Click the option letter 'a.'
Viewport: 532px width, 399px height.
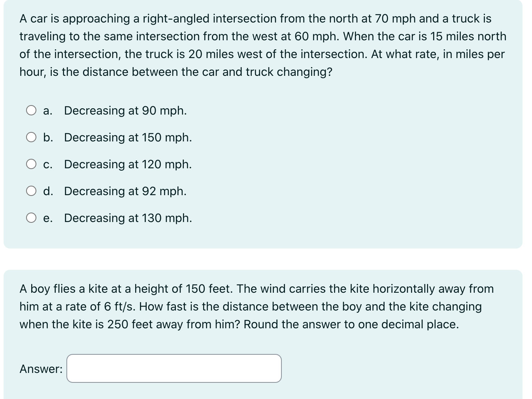point(48,111)
